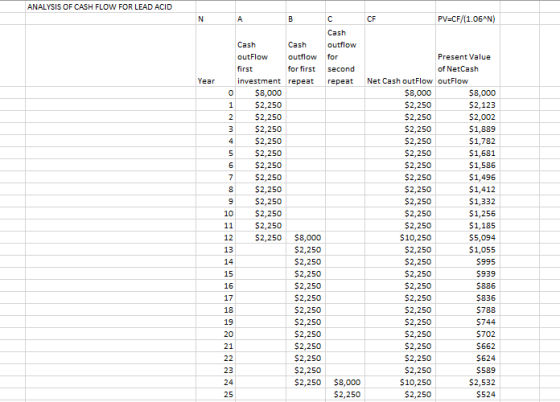Click the year 5 cell

pos(215,153)
